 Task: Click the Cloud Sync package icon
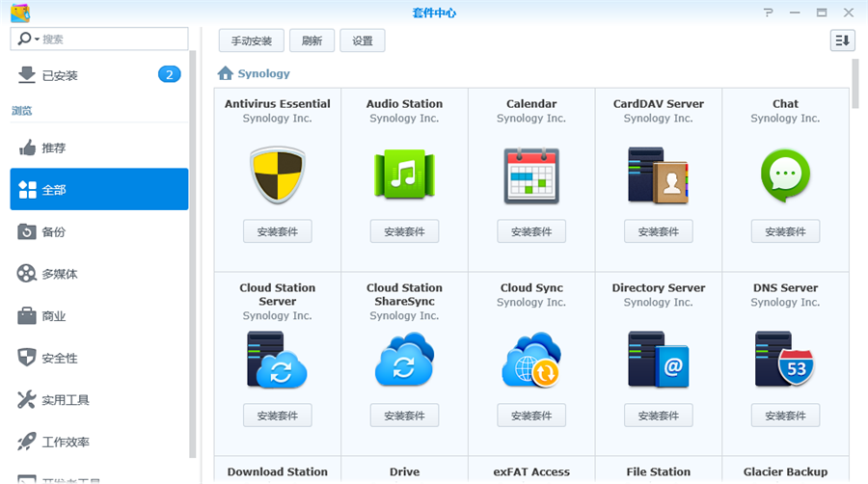(531, 359)
